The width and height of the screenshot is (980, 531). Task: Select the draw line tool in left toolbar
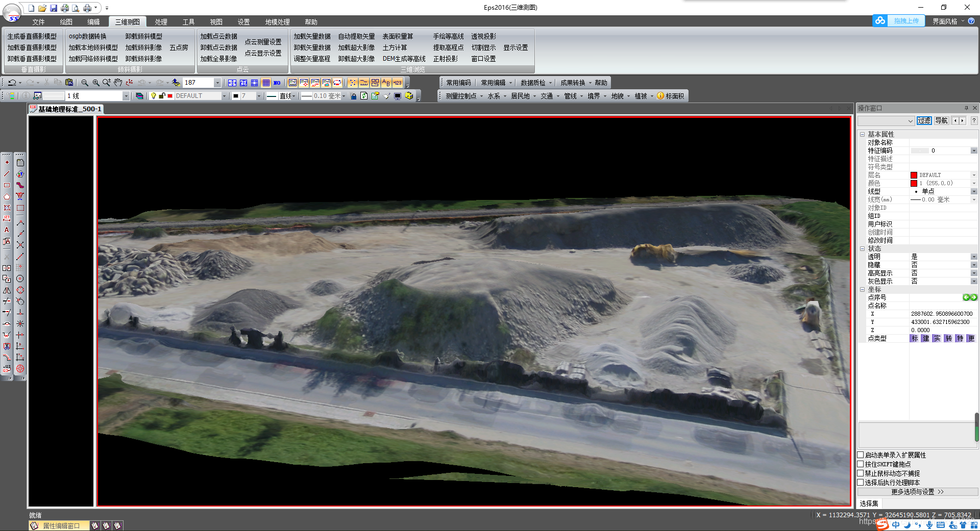[x=7, y=174]
